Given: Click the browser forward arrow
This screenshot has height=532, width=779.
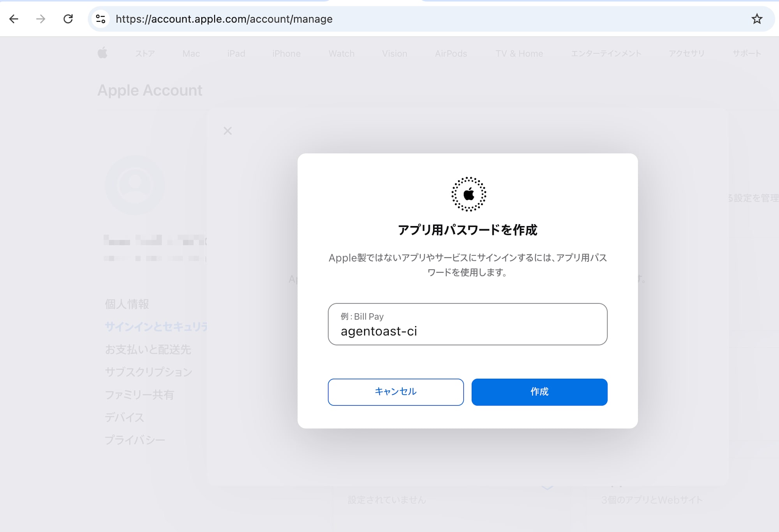Looking at the screenshot, I should (41, 19).
